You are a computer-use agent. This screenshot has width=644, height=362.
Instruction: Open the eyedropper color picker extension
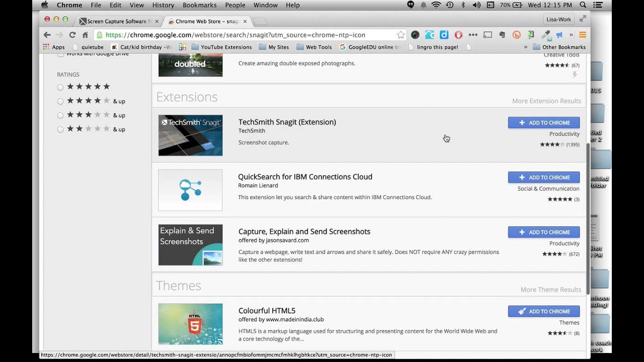click(x=546, y=35)
